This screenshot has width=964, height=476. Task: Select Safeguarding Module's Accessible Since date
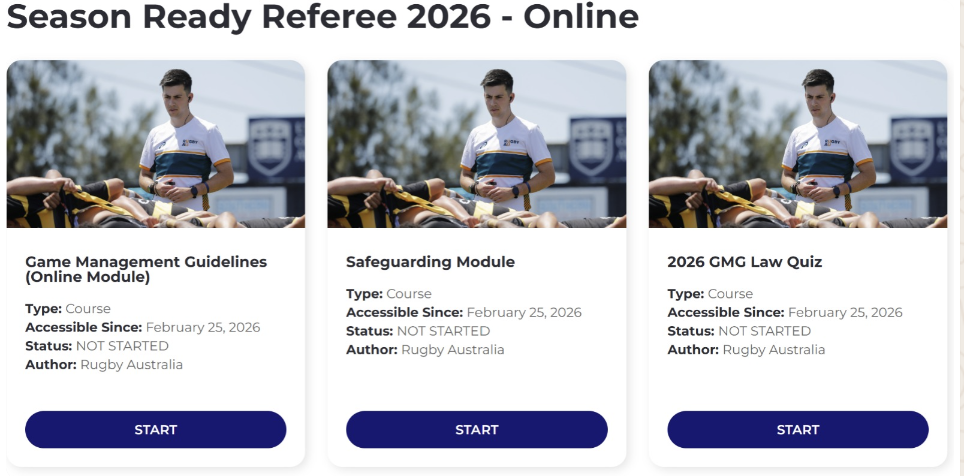point(524,312)
